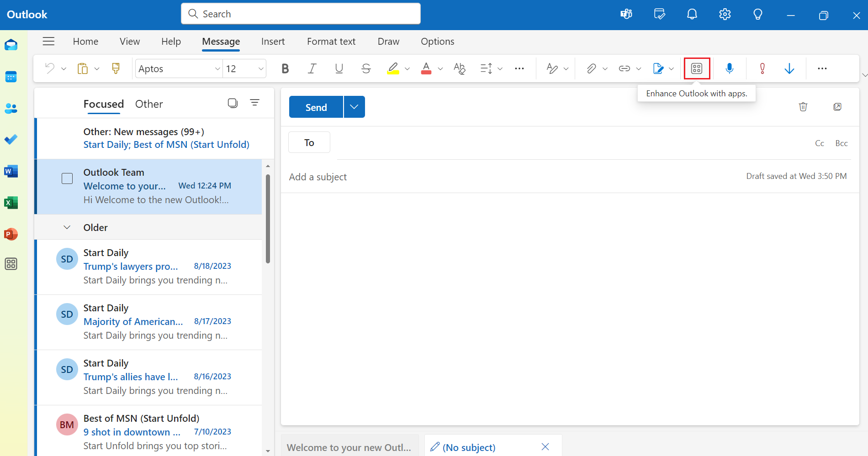Switch to the Other inbox tab
Image resolution: width=868 pixels, height=456 pixels.
pos(149,104)
